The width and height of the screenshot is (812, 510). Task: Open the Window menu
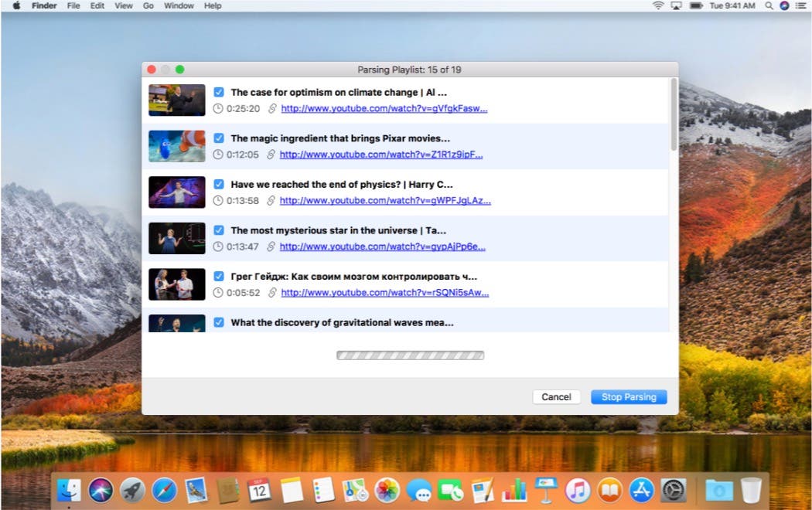coord(179,5)
